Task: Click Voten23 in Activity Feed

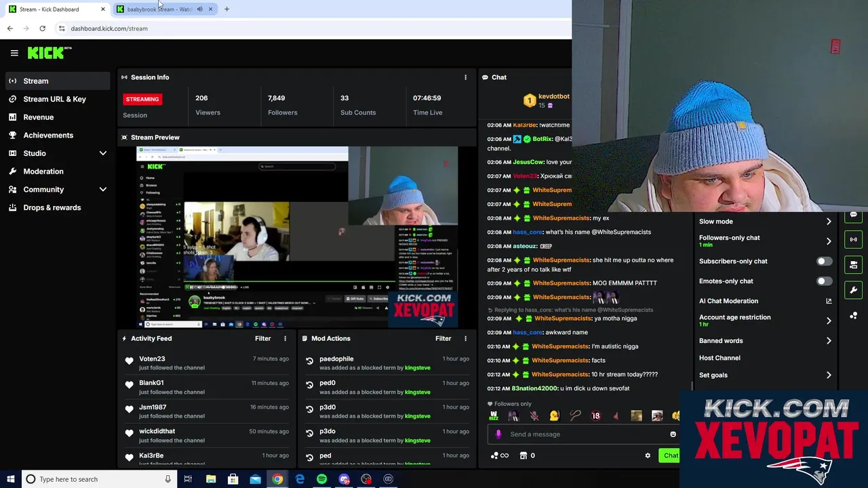Action: point(152,359)
